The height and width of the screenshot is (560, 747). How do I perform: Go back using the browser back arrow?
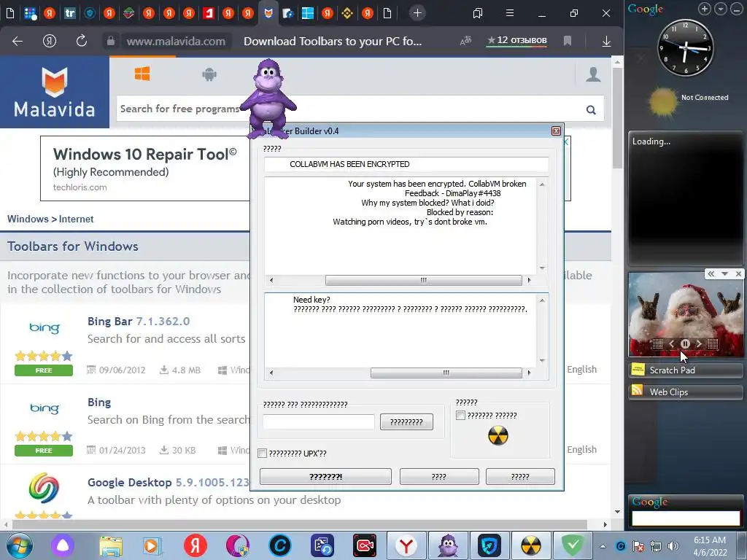(18, 42)
